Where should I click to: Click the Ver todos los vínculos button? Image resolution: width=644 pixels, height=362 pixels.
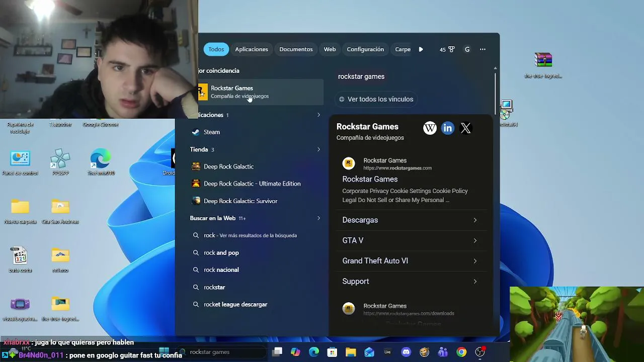pyautogui.click(x=376, y=99)
